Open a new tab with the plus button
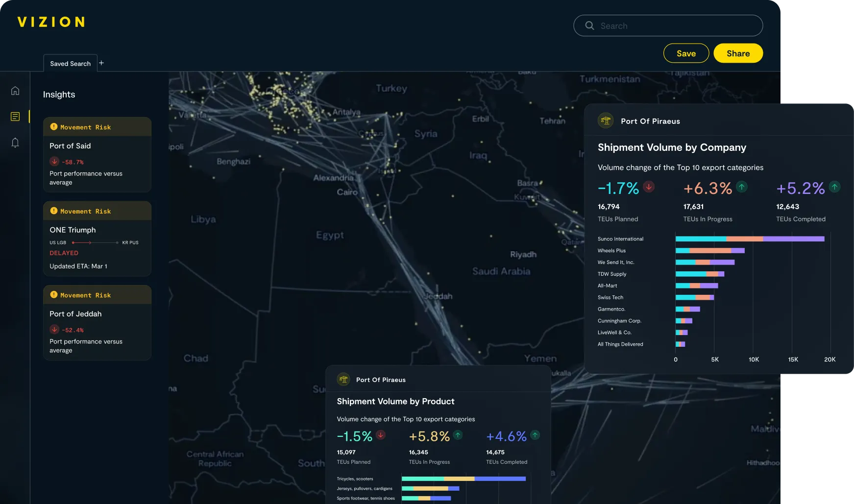 click(101, 63)
